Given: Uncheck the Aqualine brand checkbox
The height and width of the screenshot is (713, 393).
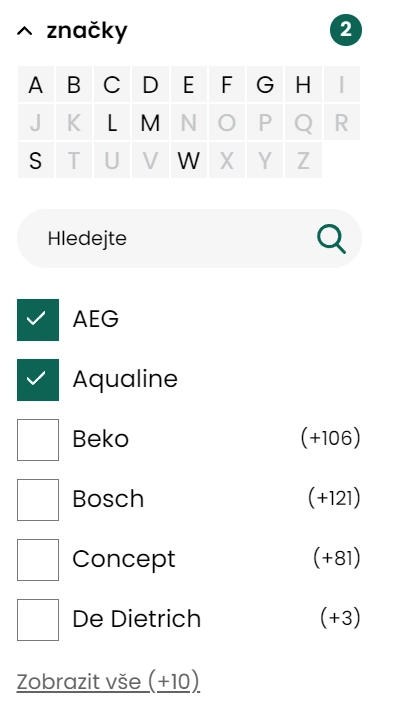Looking at the screenshot, I should pyautogui.click(x=38, y=380).
